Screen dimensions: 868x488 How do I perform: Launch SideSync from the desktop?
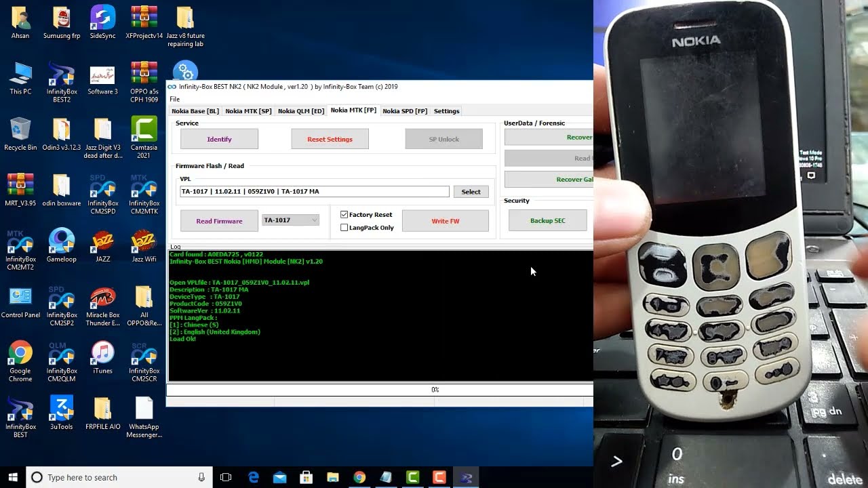(x=102, y=22)
